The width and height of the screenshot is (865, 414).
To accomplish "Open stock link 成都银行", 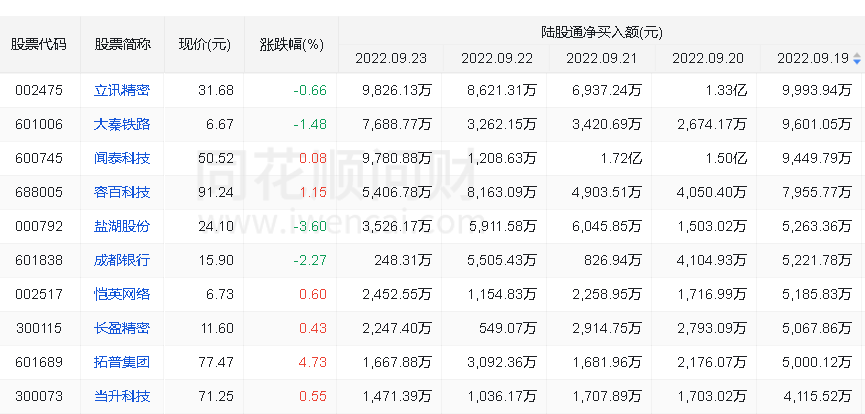I will [122, 260].
